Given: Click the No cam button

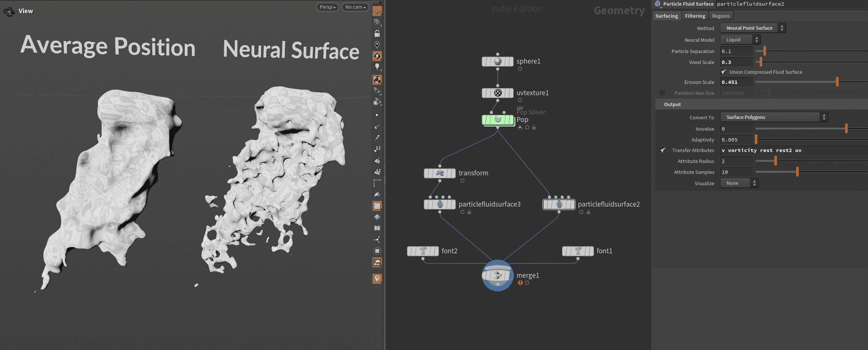Looking at the screenshot, I should click(x=354, y=7).
